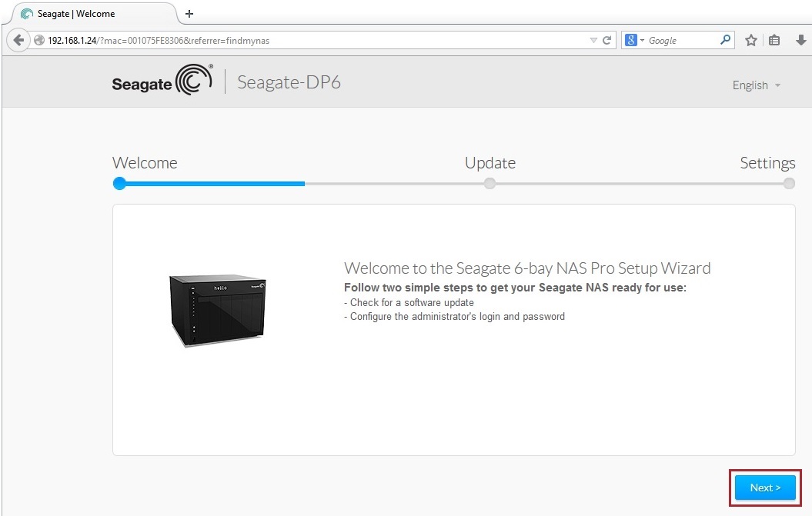The height and width of the screenshot is (516, 812).
Task: Click the Seagate-DP6 device name
Action: coord(289,82)
